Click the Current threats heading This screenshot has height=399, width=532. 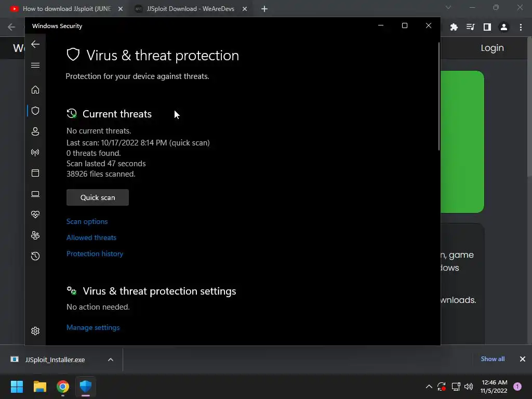[x=117, y=114]
